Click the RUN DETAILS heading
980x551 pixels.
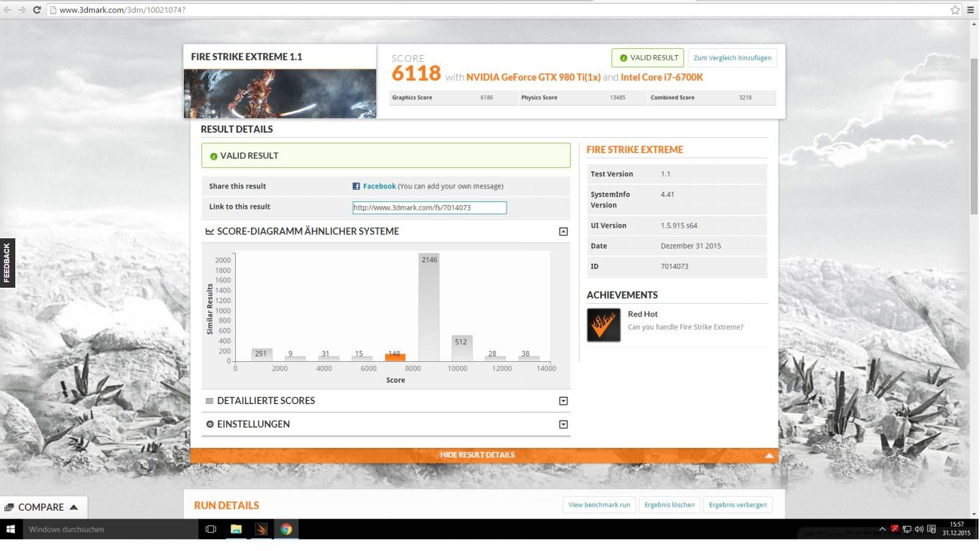227,505
